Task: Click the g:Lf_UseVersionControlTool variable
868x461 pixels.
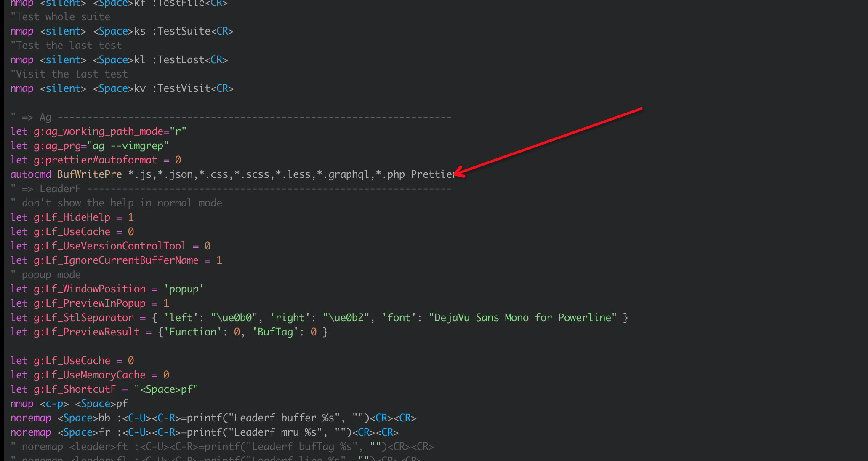Action: click(x=110, y=246)
